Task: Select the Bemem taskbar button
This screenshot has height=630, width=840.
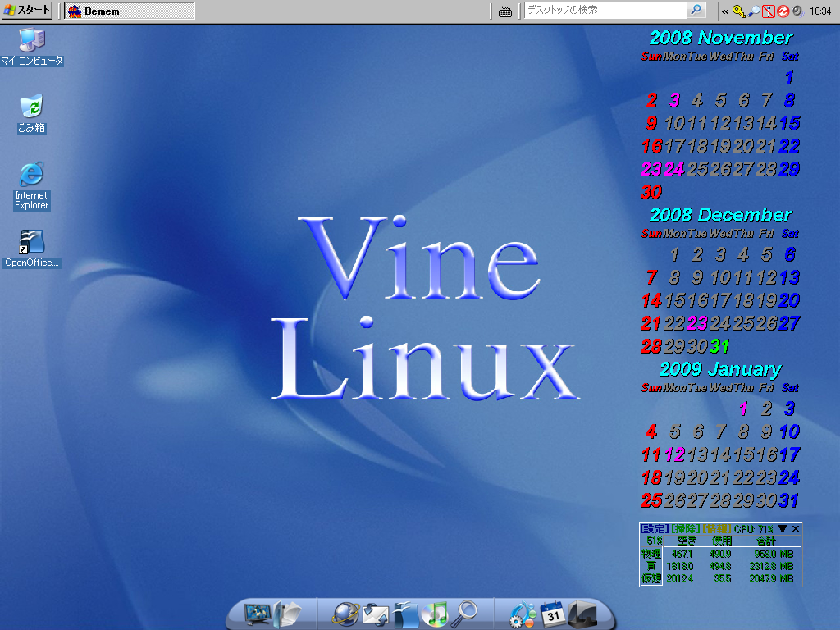Action: (x=129, y=11)
